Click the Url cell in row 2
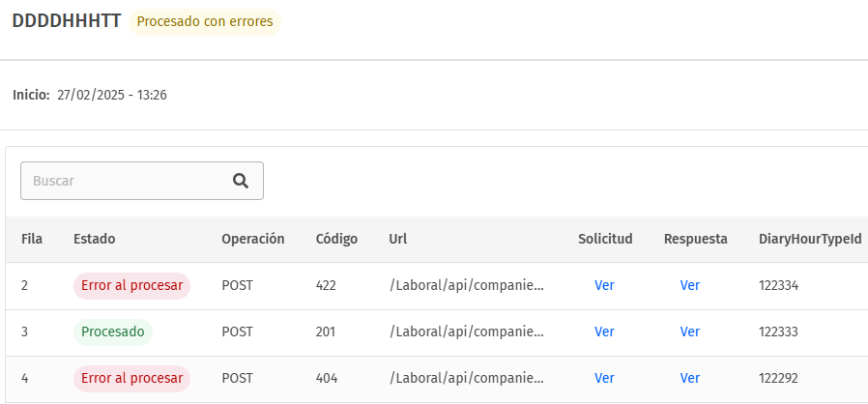Screen dimensions: 868x404 click(x=467, y=285)
